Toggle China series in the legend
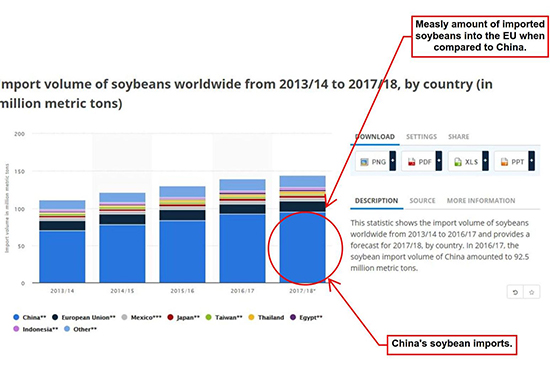Image resolution: width=550 pixels, height=367 pixels. click(30, 318)
